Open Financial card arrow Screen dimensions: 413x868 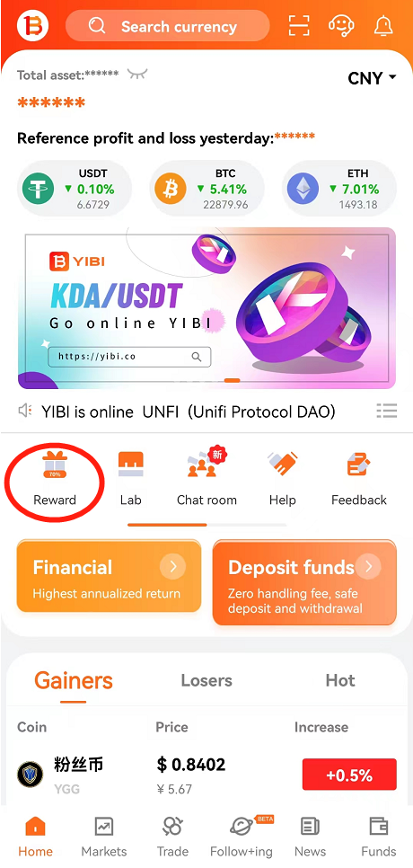tap(173, 566)
